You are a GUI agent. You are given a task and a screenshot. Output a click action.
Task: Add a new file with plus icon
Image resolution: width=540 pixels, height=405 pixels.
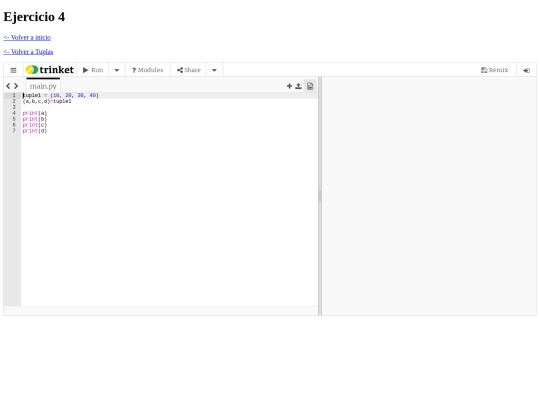coord(289,86)
